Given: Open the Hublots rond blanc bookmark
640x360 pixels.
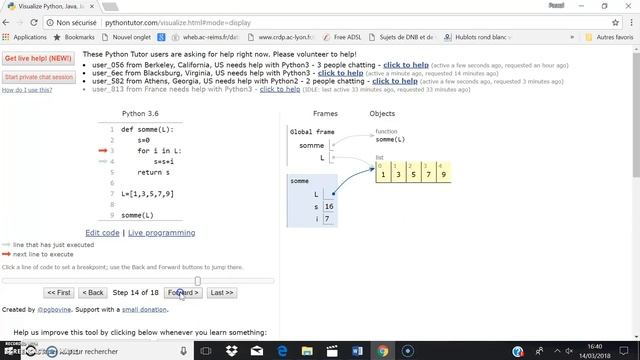Looking at the screenshot, I should (x=478, y=37).
